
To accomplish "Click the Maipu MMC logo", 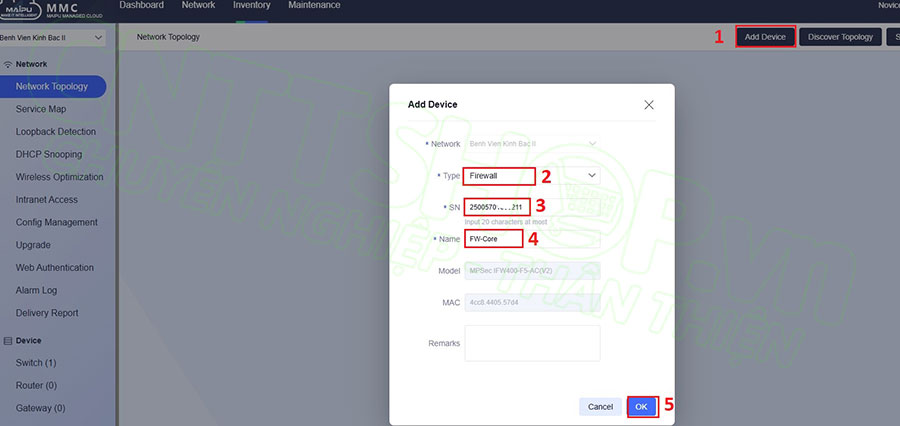I will coord(53,10).
